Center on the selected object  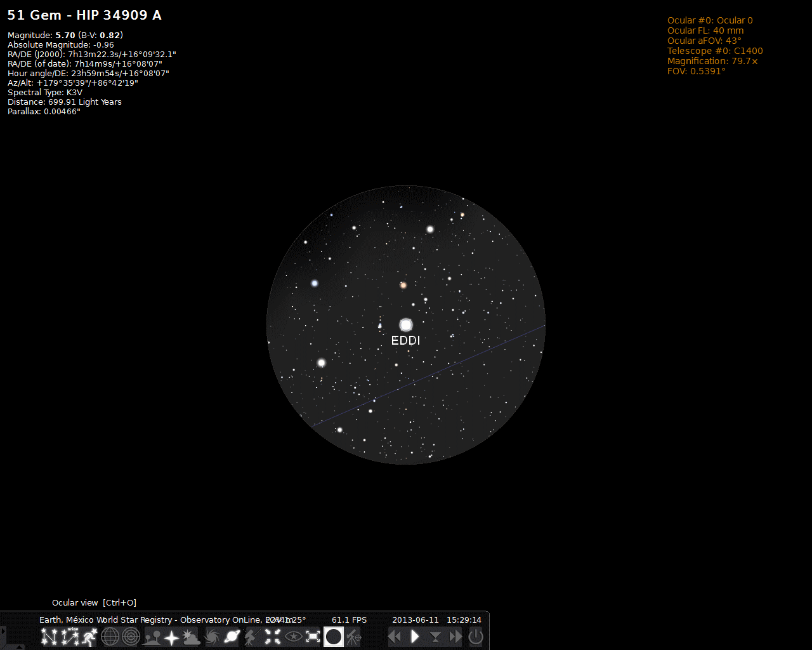pos(273,637)
